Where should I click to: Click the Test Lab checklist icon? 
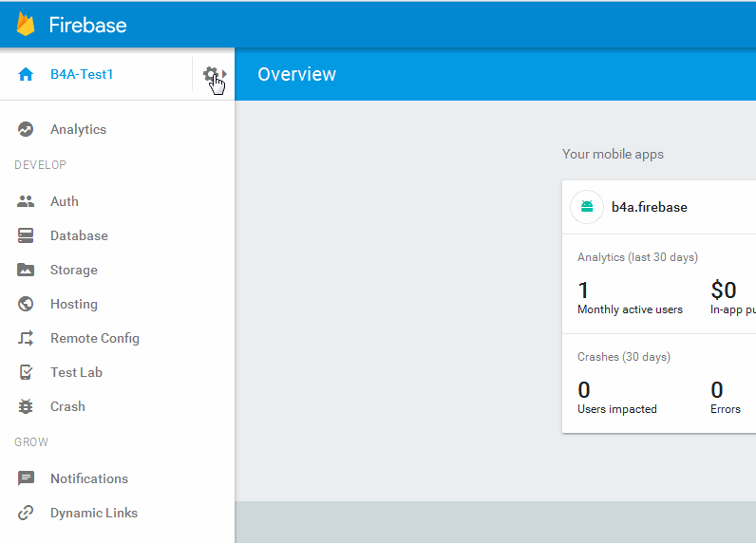tap(26, 372)
